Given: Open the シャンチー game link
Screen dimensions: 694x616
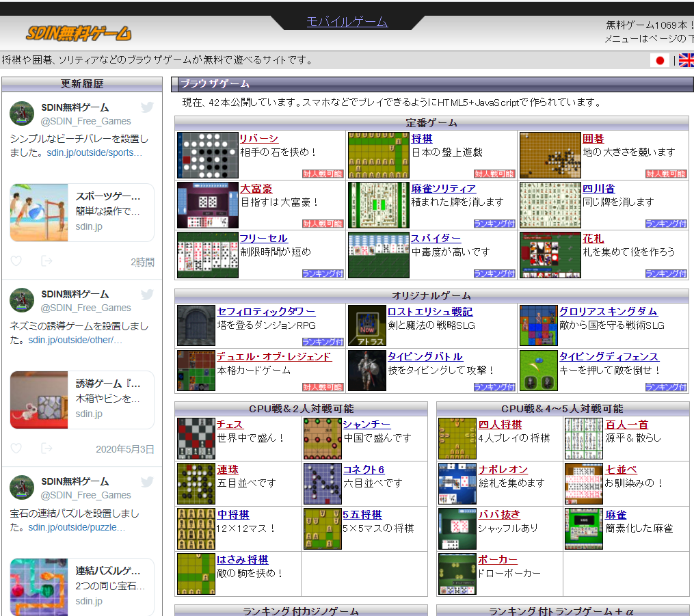Looking at the screenshot, I should [367, 425].
